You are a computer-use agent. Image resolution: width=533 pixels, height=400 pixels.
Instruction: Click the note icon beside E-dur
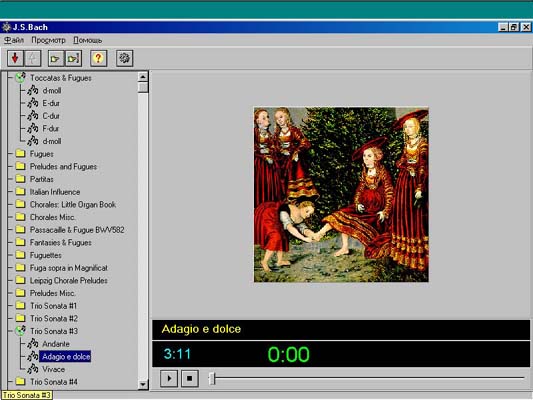pos(33,103)
